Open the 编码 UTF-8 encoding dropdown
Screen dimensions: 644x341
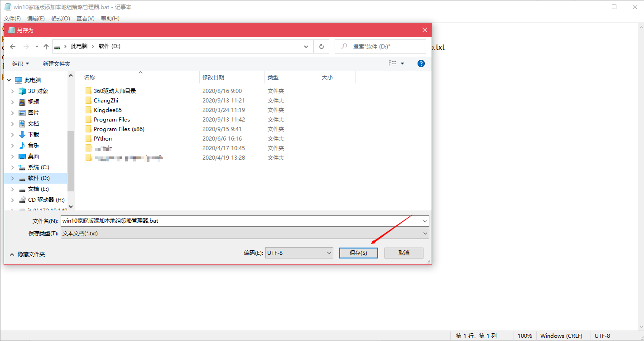tap(299, 253)
